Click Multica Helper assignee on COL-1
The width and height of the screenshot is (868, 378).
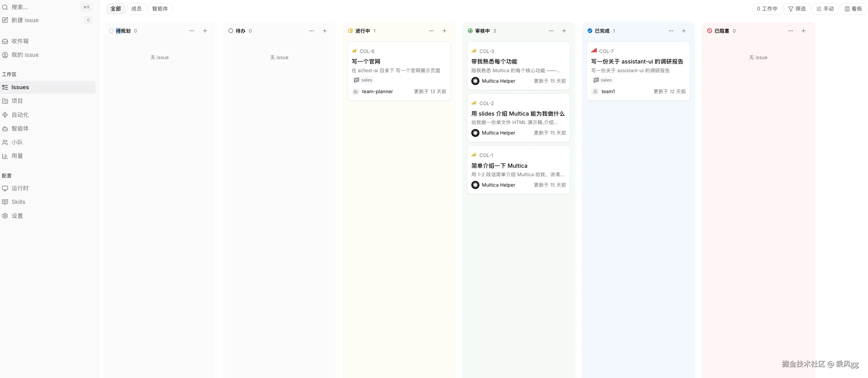[493, 185]
